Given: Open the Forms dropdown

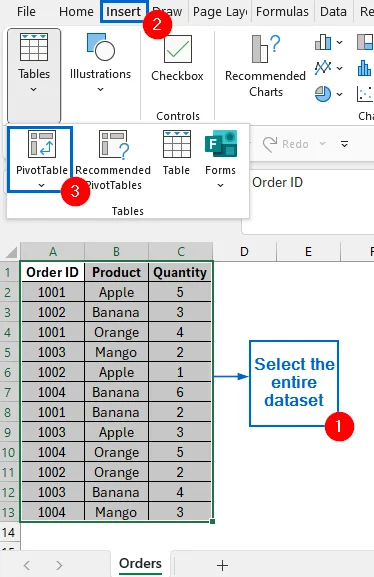Looking at the screenshot, I should (x=220, y=159).
